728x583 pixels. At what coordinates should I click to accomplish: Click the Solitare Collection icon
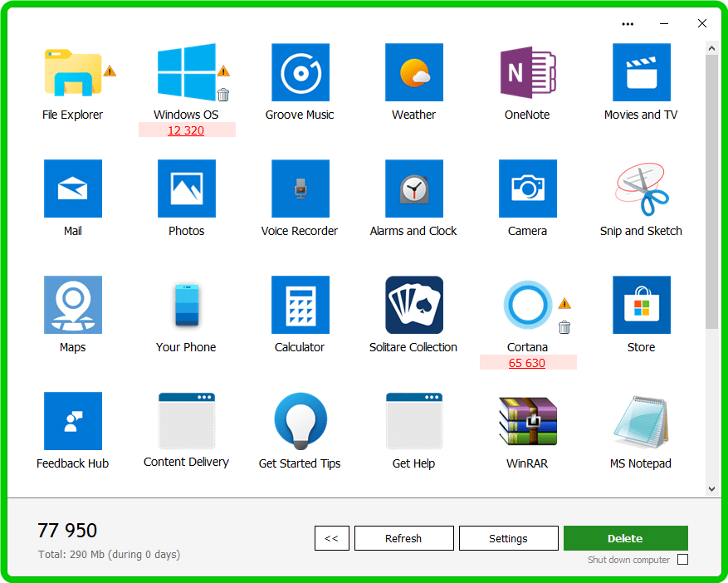[x=414, y=305]
